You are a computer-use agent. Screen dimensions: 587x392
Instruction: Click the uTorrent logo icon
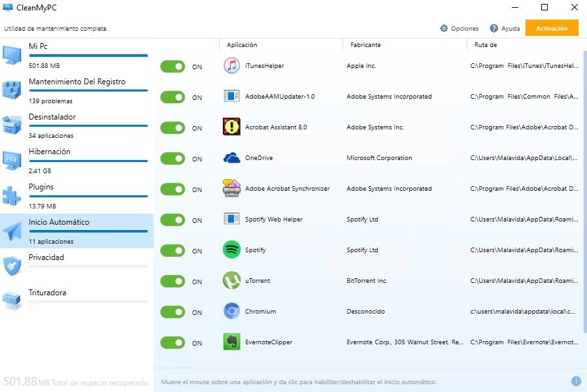(232, 280)
